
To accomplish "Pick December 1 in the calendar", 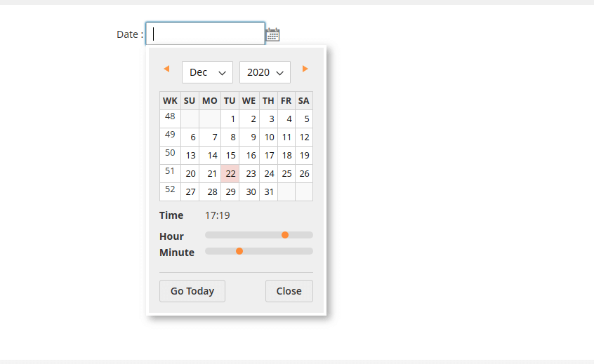I will [x=230, y=119].
